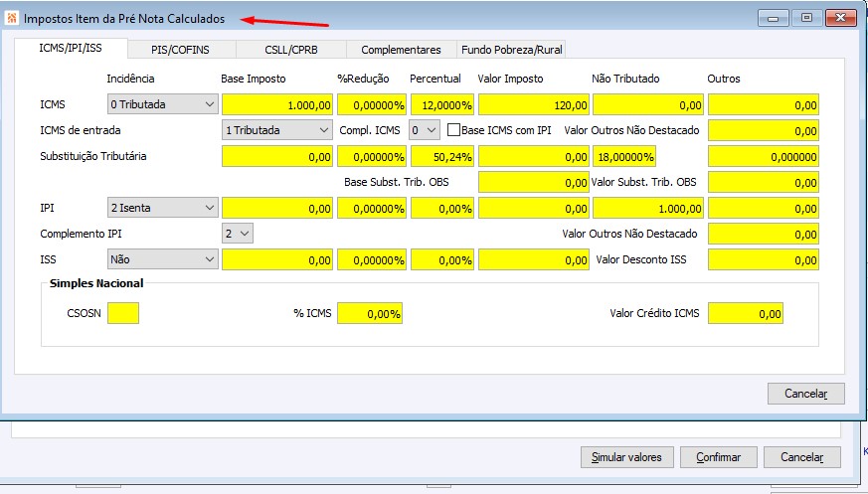Viewport: 868px width, 494px height.
Task: Click the 0,000000 Substituição Tributária Outros field
Action: pyautogui.click(x=764, y=157)
